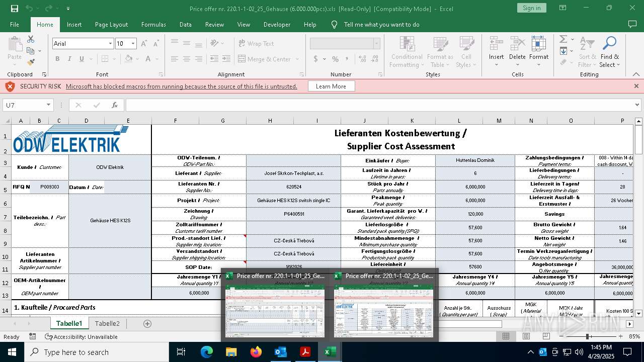Expand the formula bar chevron

(637, 105)
